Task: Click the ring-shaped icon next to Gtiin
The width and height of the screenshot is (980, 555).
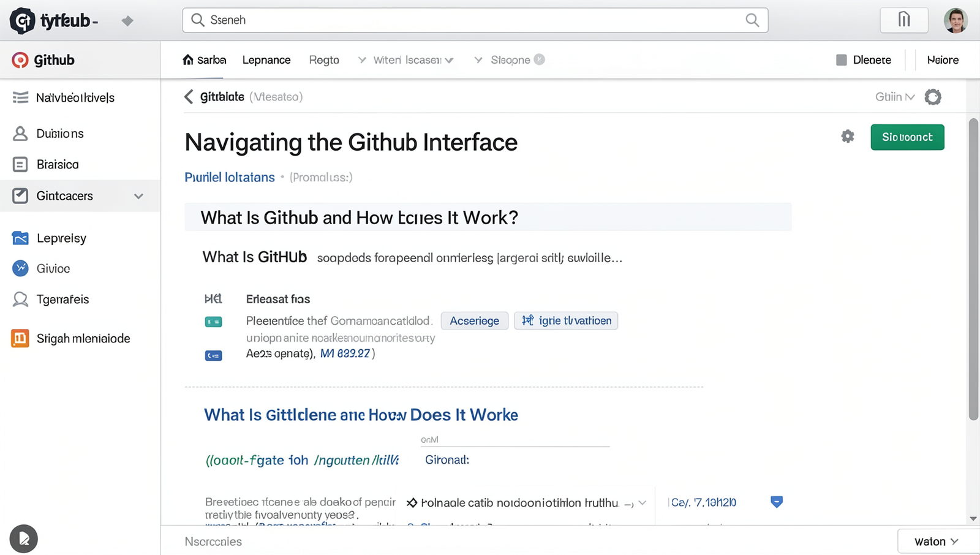Action: (x=933, y=97)
